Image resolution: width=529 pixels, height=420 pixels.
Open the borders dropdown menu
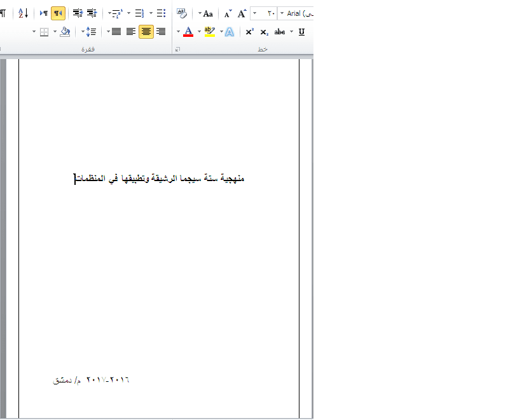[x=55, y=32]
